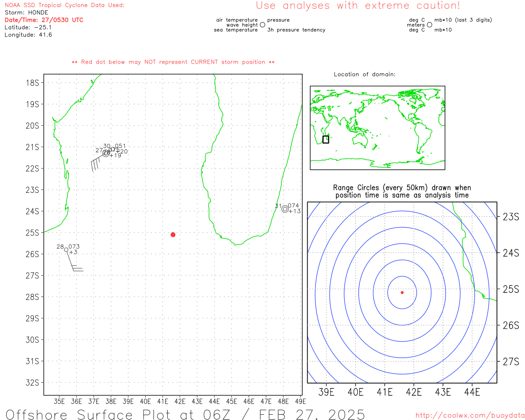Open the coolwx.com/buoydata link
525x420 pixels.
click(470, 415)
